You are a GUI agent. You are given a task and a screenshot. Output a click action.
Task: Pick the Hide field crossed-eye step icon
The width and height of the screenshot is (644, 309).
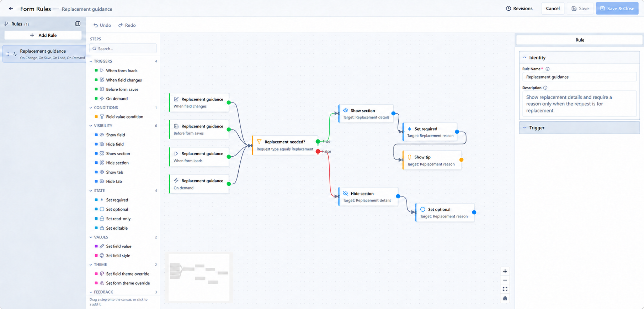click(x=102, y=144)
